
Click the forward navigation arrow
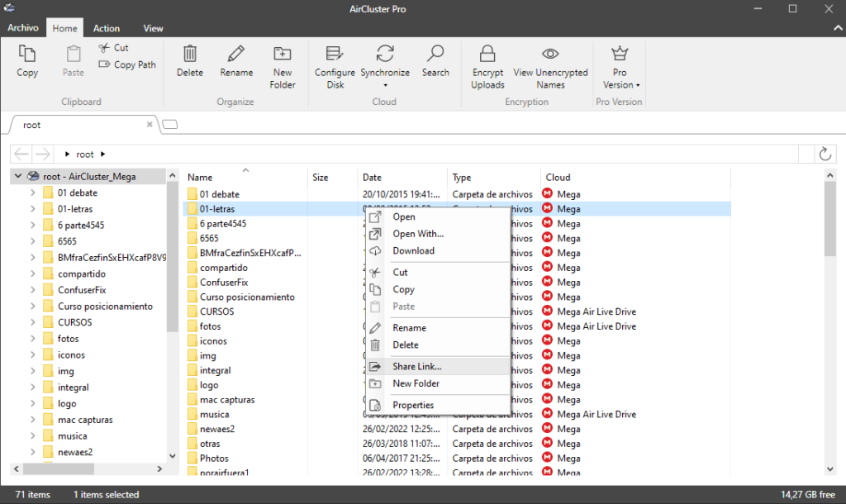(43, 155)
